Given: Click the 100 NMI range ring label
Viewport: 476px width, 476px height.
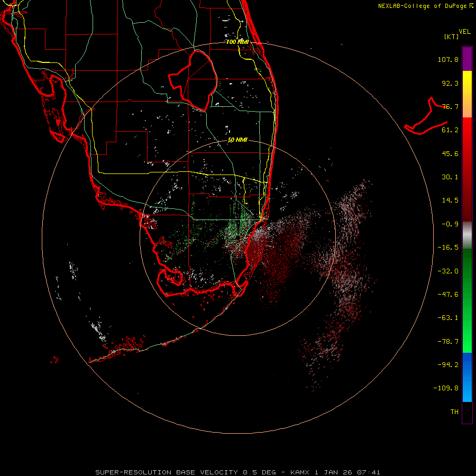Looking at the screenshot, I should click(x=237, y=42).
